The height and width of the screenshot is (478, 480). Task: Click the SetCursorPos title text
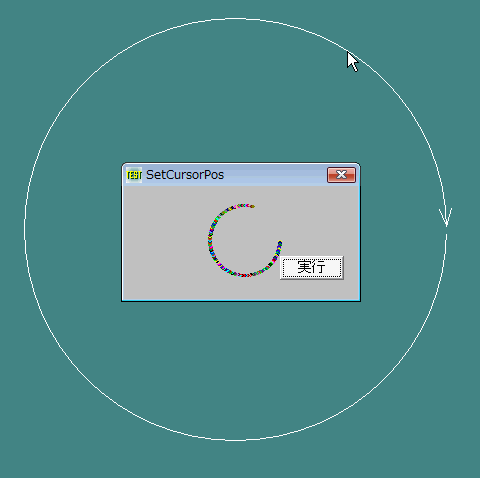tap(185, 175)
